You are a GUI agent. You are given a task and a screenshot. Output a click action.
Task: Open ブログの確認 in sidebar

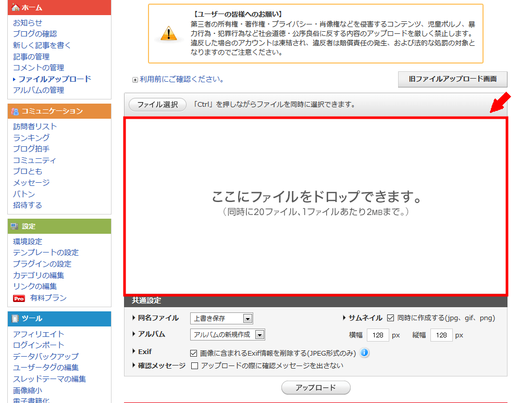coord(35,34)
